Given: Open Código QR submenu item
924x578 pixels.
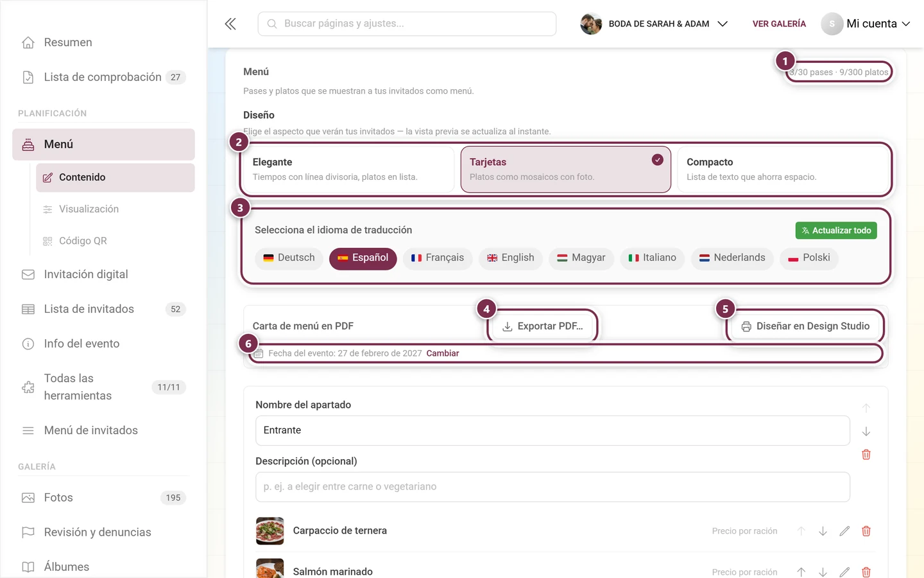Looking at the screenshot, I should (x=116, y=241).
